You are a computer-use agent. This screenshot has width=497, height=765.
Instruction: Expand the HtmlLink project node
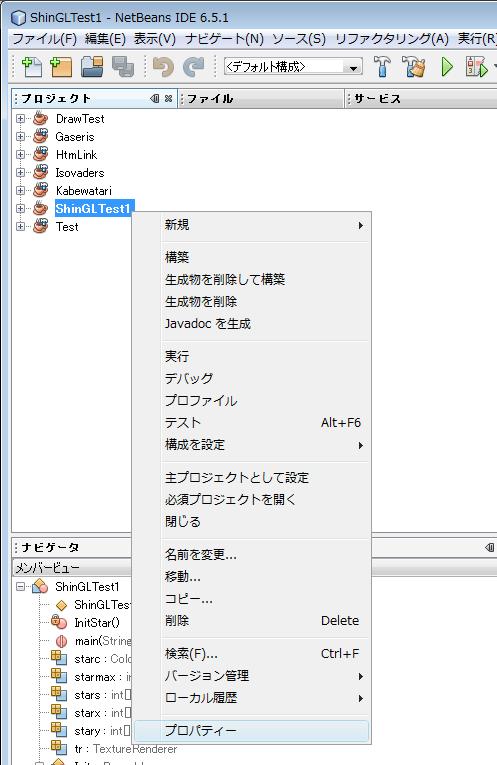20,155
